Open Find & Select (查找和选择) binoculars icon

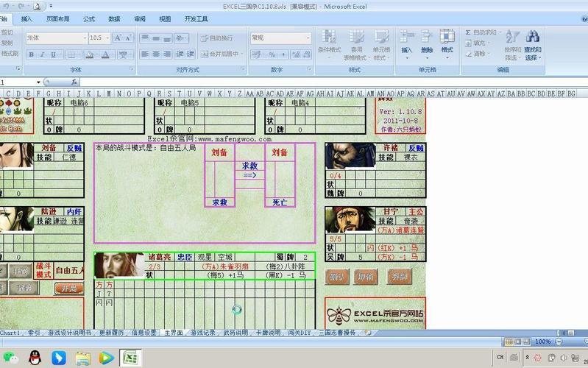533,37
